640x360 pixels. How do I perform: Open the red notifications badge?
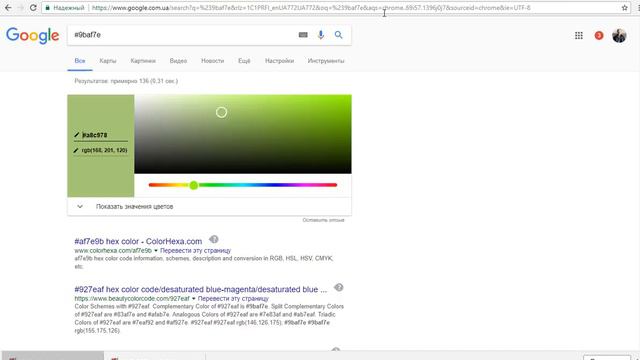tap(599, 36)
